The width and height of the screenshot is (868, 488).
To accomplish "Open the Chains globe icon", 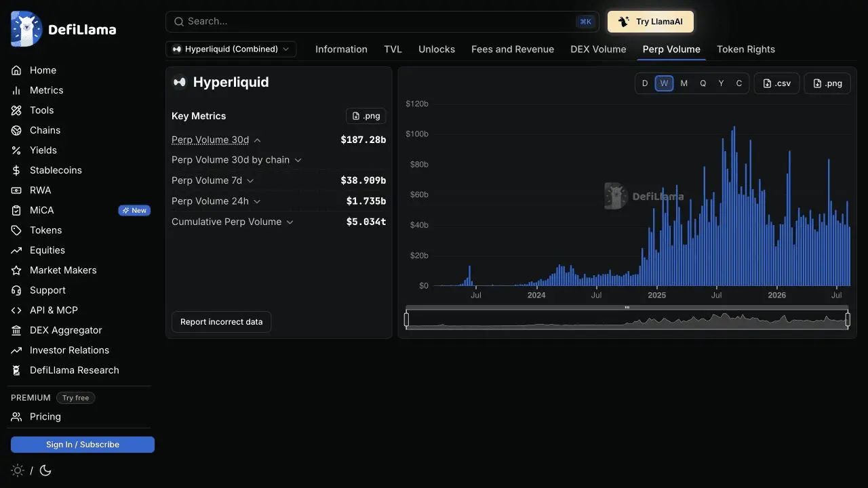I will pyautogui.click(x=16, y=130).
